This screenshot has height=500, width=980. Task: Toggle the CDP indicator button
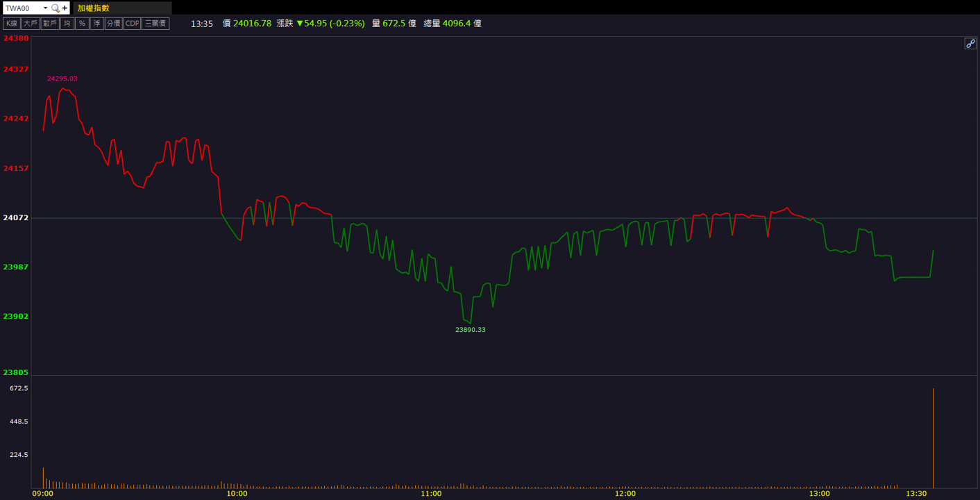tap(132, 24)
